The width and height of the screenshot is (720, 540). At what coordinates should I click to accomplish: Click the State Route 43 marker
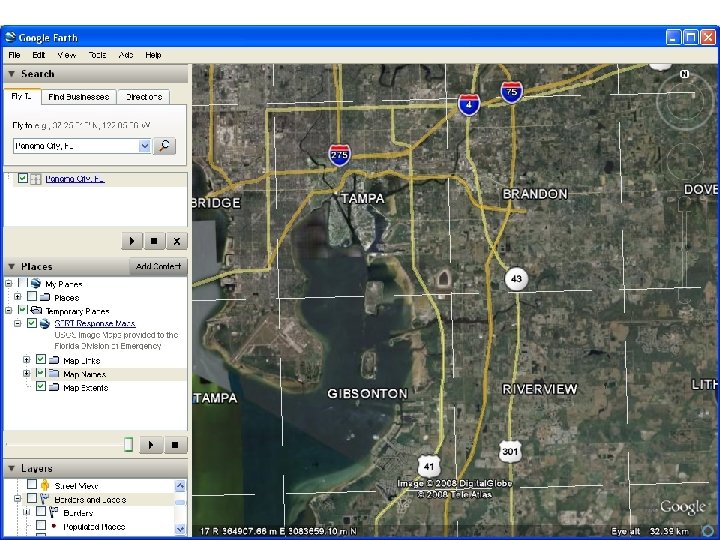(x=516, y=279)
